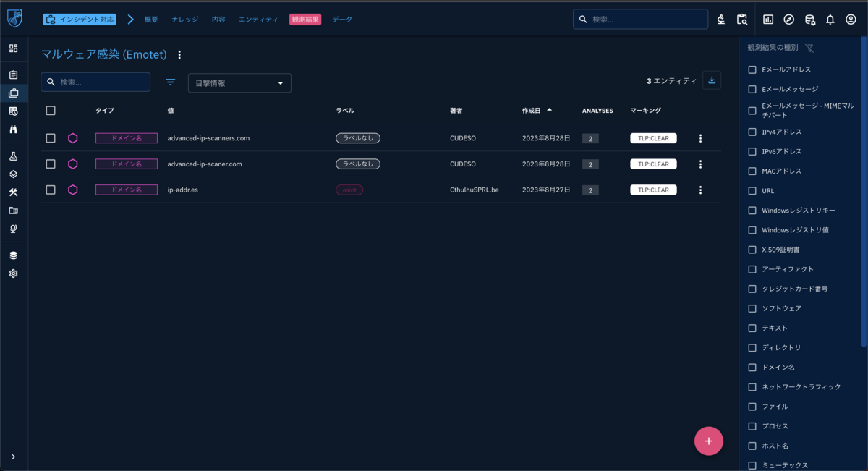Open the bar chart dashboards icon in top bar

click(x=768, y=20)
